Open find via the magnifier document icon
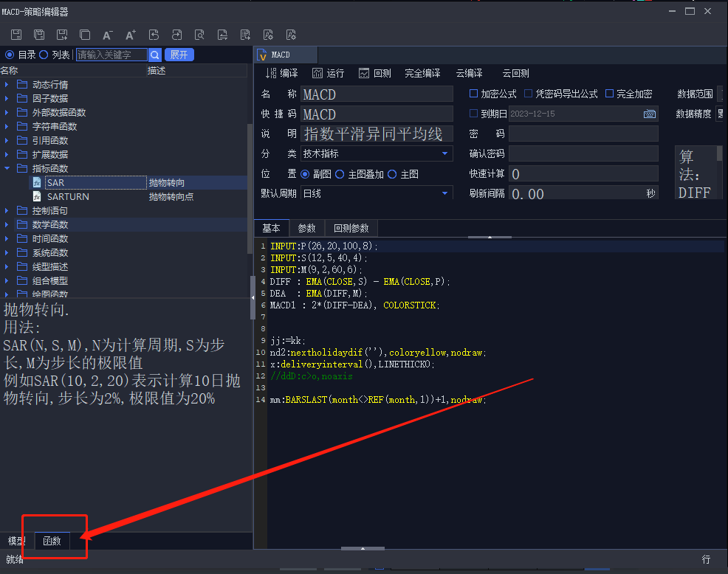This screenshot has height=574, width=728. tap(199, 35)
